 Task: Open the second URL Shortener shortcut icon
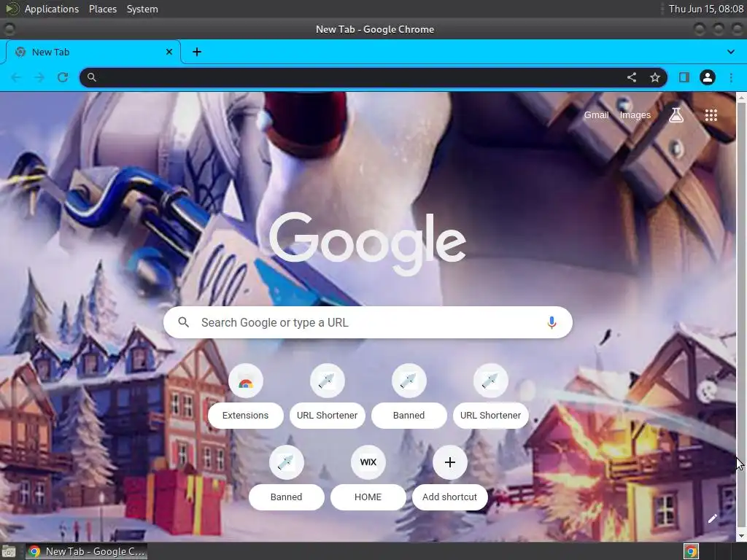[x=491, y=381]
